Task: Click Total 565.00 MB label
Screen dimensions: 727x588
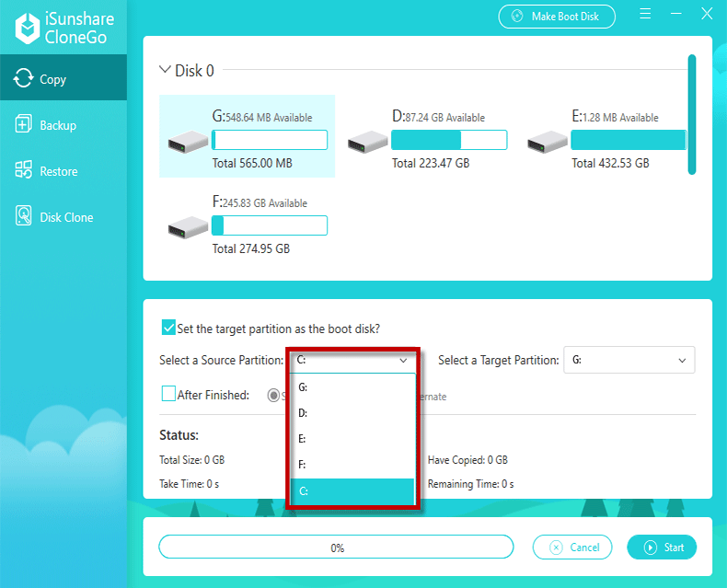Action: pyautogui.click(x=252, y=163)
